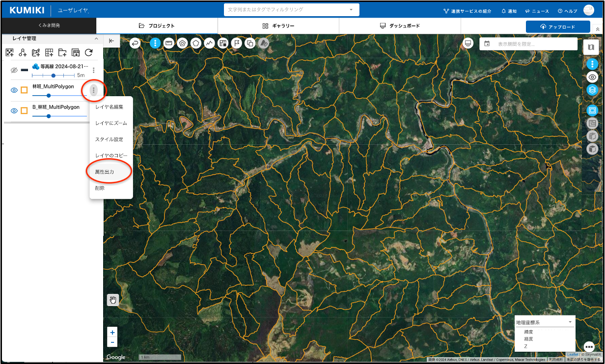This screenshot has height=364, width=605.
Task: Activate the hand pan tool
Action: tap(113, 300)
